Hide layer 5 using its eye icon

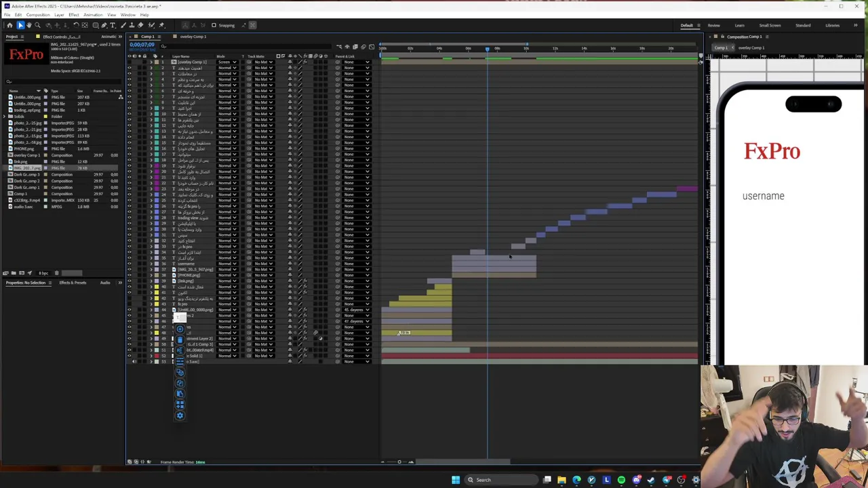coord(130,85)
